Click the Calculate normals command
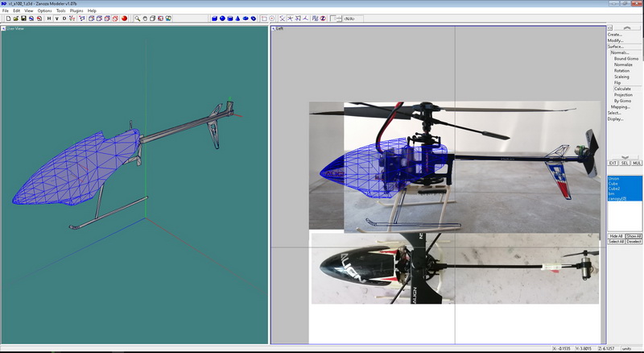The image size is (644, 353). 622,89
